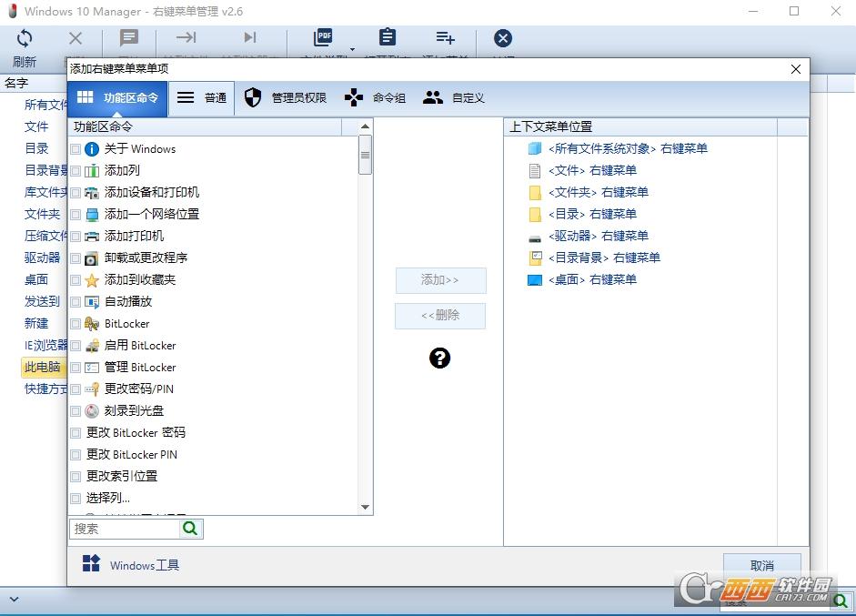Image resolution: width=856 pixels, height=616 pixels.
Task: Click the green magnifier search icon
Action: (x=190, y=529)
